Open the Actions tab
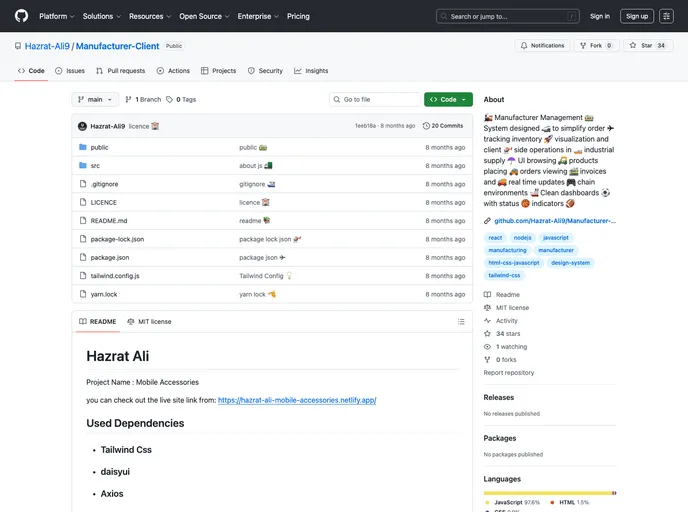The width and height of the screenshot is (688, 512). [173, 71]
